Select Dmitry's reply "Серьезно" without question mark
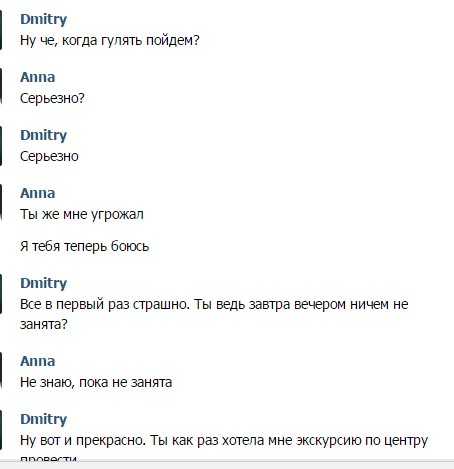This screenshot has width=454, height=469. click(x=49, y=156)
